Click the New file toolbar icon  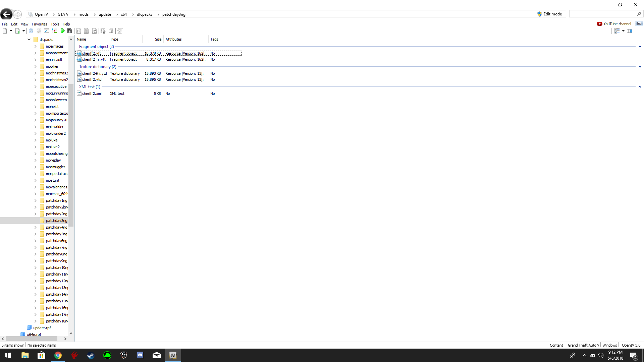click(x=5, y=31)
